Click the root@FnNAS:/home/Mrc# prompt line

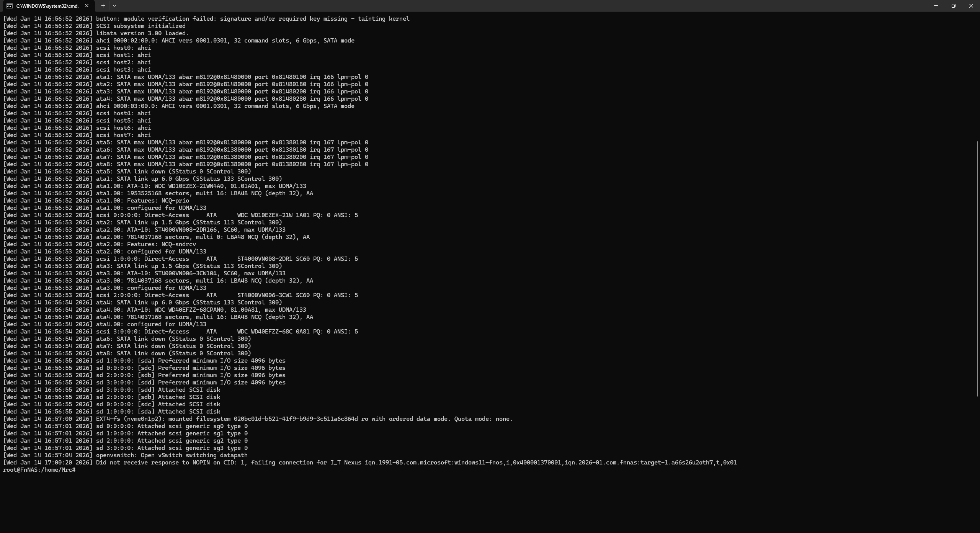pos(39,470)
